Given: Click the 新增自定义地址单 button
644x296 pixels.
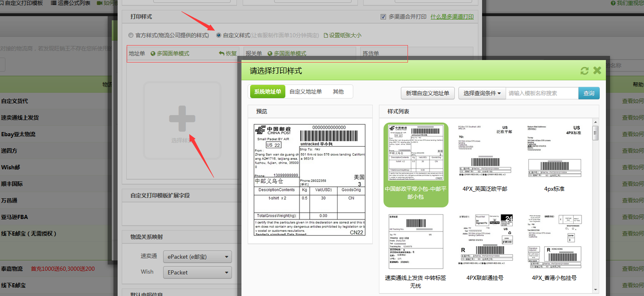Looking at the screenshot, I should 428,93.
